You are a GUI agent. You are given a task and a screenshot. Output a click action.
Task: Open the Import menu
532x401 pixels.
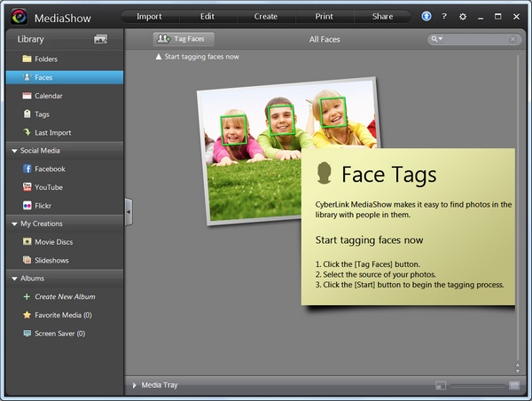point(149,16)
